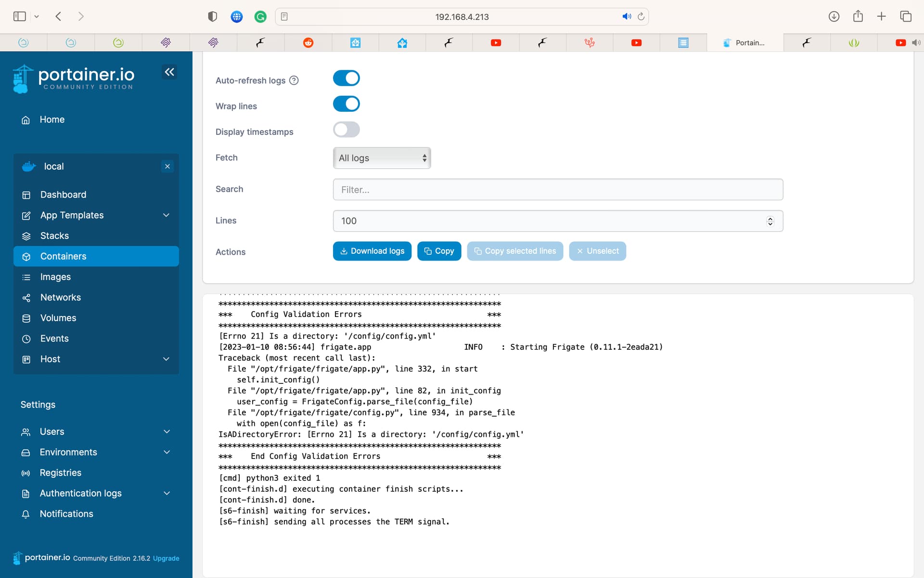
Task: Open the Dashboard from the sidebar
Action: (x=63, y=195)
